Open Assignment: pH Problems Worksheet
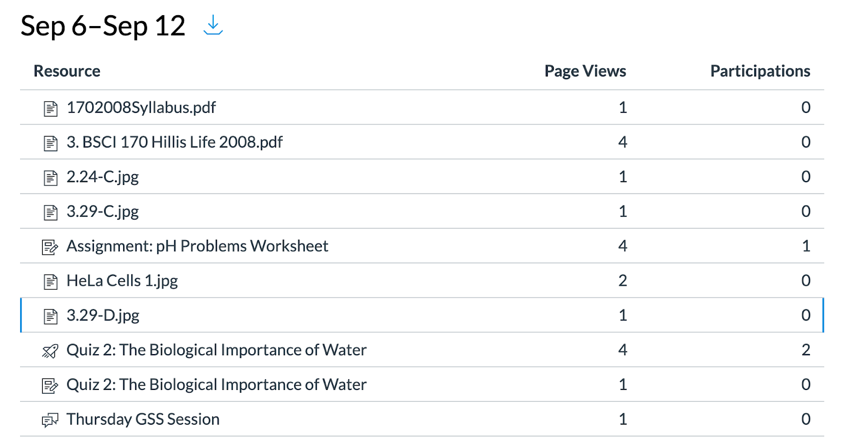 (x=197, y=246)
